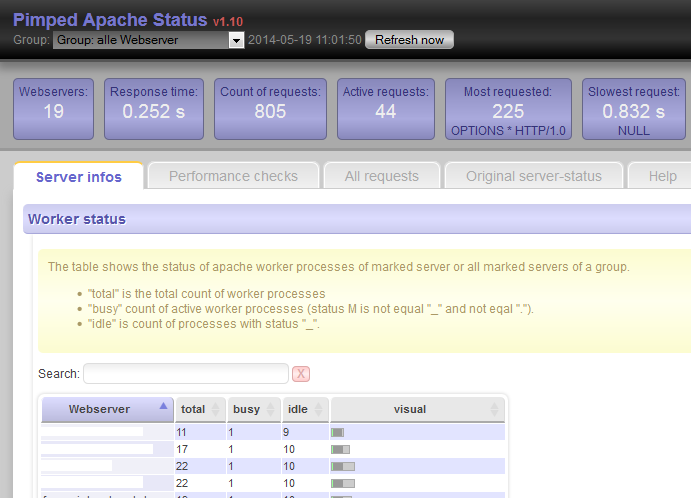Click the Active requests tile
Viewport: 691px width, 498px height.
386,109
